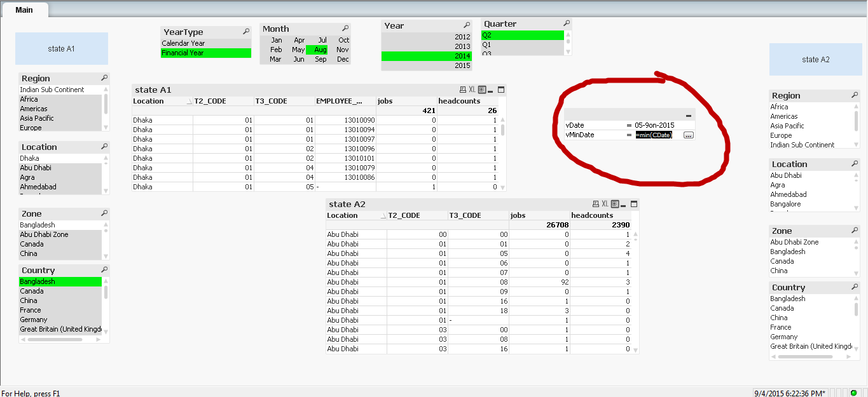The width and height of the screenshot is (868, 397).
Task: Send state A2 table to Excel
Action: tap(605, 204)
